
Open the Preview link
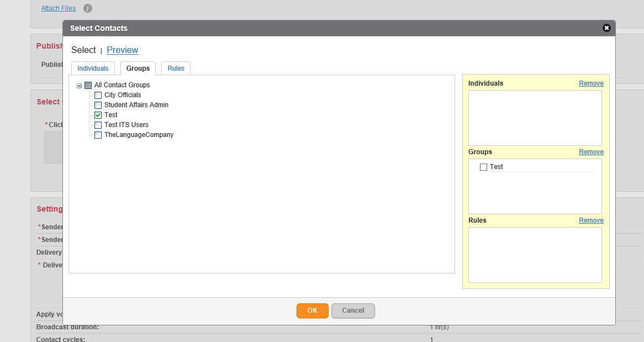(122, 50)
